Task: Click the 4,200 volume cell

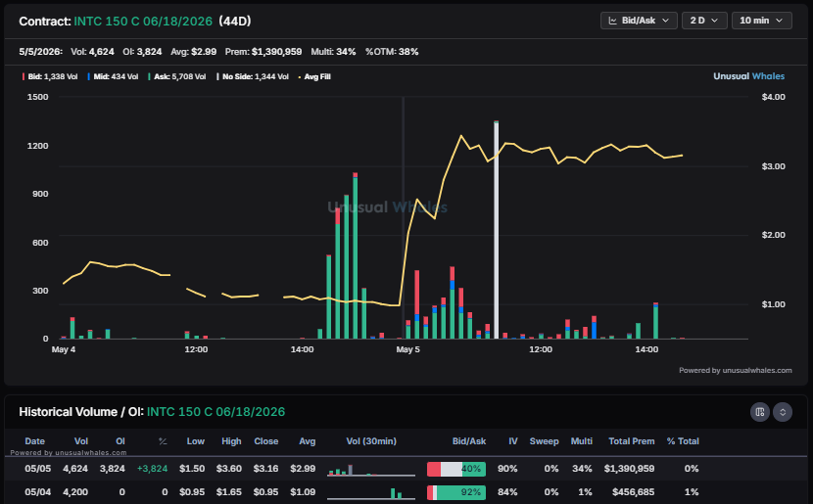Action: (75, 492)
